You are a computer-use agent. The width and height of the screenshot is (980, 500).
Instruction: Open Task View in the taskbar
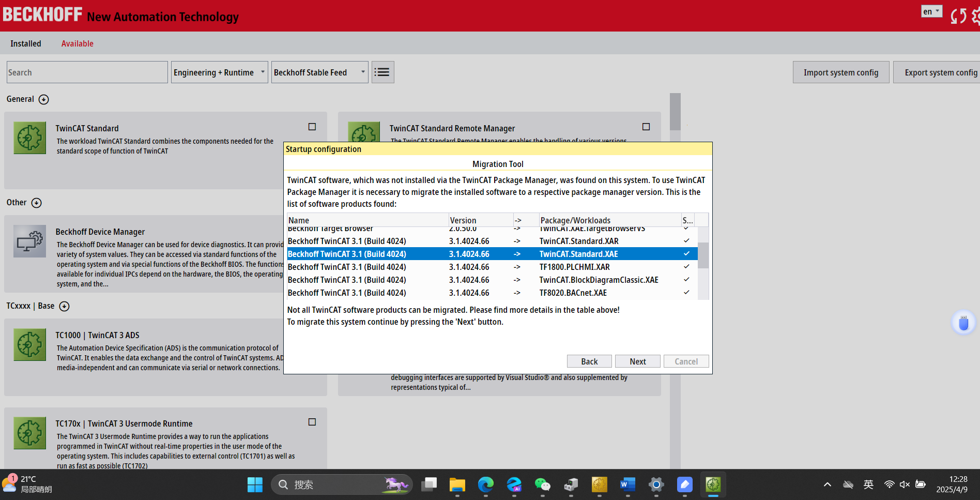click(429, 484)
